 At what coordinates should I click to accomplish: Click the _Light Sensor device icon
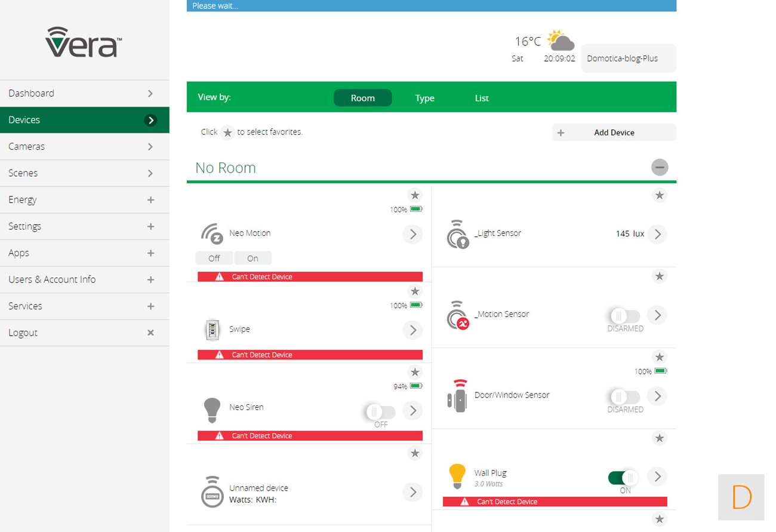click(457, 234)
